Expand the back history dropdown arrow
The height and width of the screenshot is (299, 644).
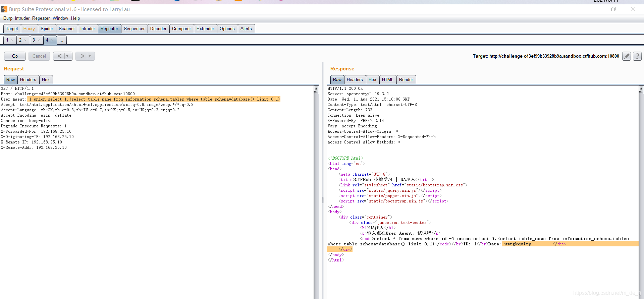(67, 56)
